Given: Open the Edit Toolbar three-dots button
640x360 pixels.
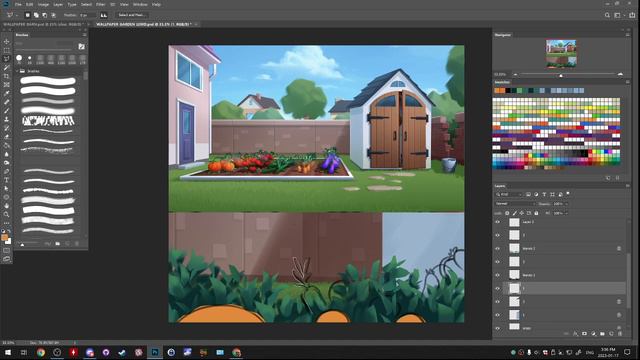Looking at the screenshot, I should (7, 223).
